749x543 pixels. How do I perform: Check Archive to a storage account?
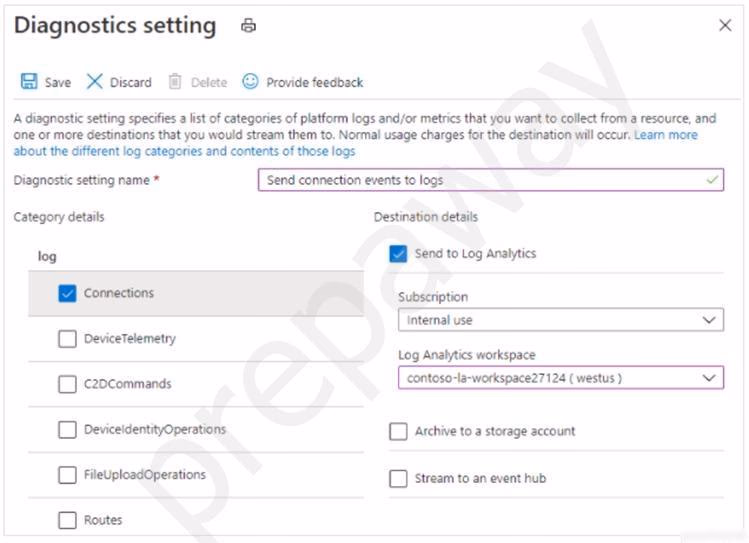coord(398,431)
